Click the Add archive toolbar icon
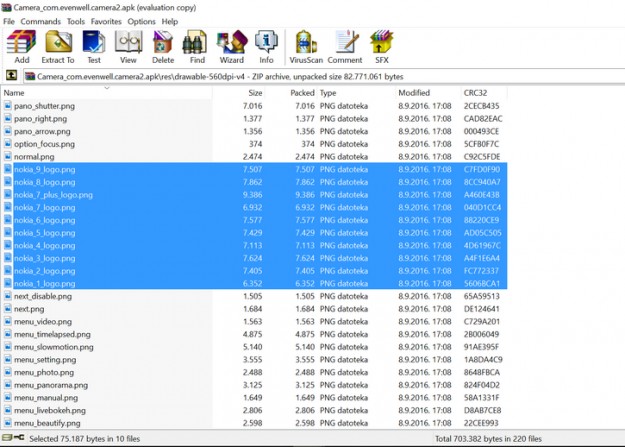Image resolution: width=625 pixels, height=447 pixels. [x=21, y=45]
